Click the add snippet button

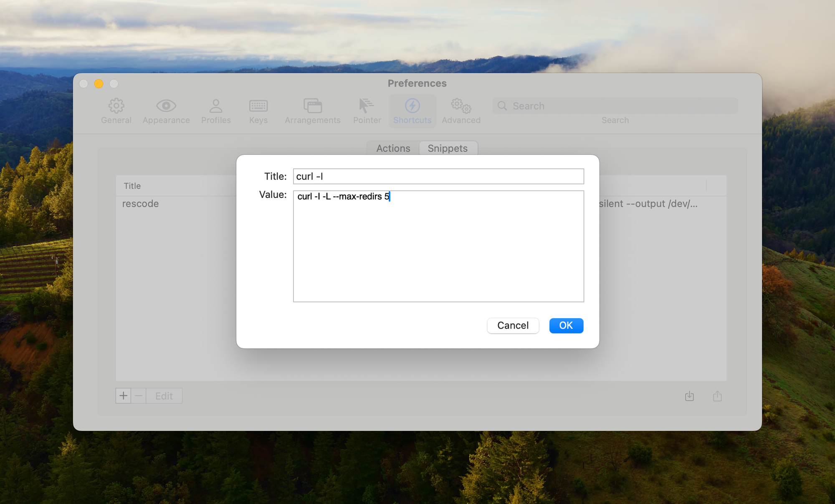click(x=124, y=395)
